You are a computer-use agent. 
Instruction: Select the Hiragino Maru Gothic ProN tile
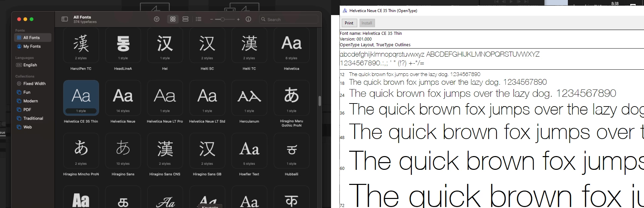[x=291, y=98]
